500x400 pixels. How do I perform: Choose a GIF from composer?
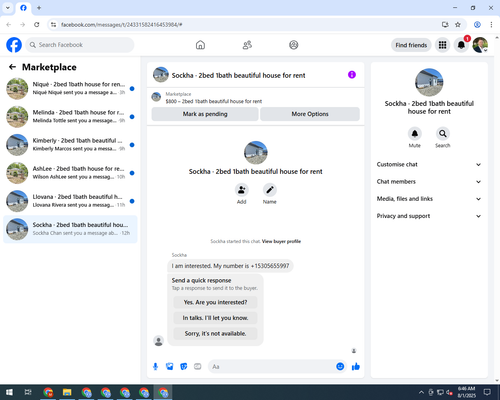[x=198, y=367]
